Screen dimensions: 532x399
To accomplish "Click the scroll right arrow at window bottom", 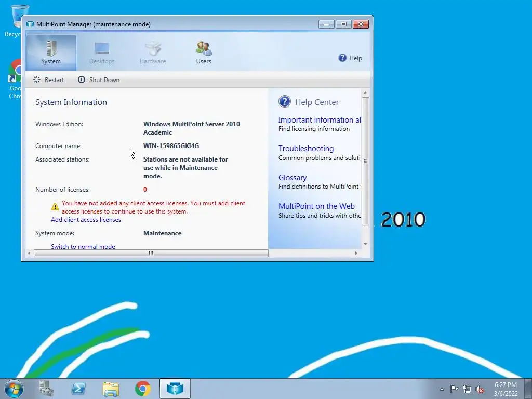I will (356, 253).
